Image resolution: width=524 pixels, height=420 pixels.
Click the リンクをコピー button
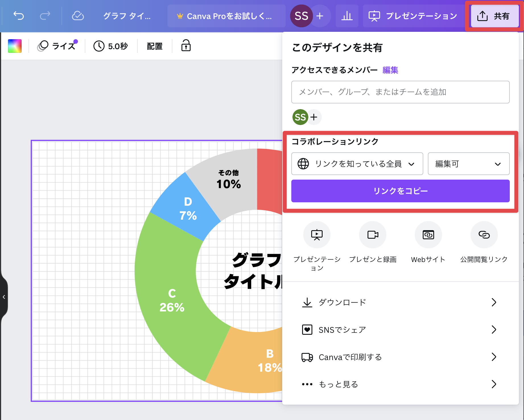tap(400, 191)
